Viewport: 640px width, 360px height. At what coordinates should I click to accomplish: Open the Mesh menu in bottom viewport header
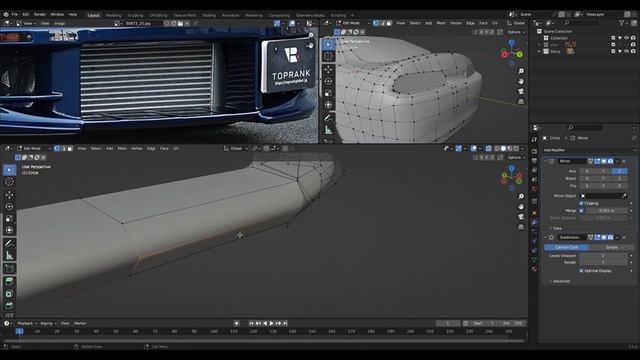[122, 149]
